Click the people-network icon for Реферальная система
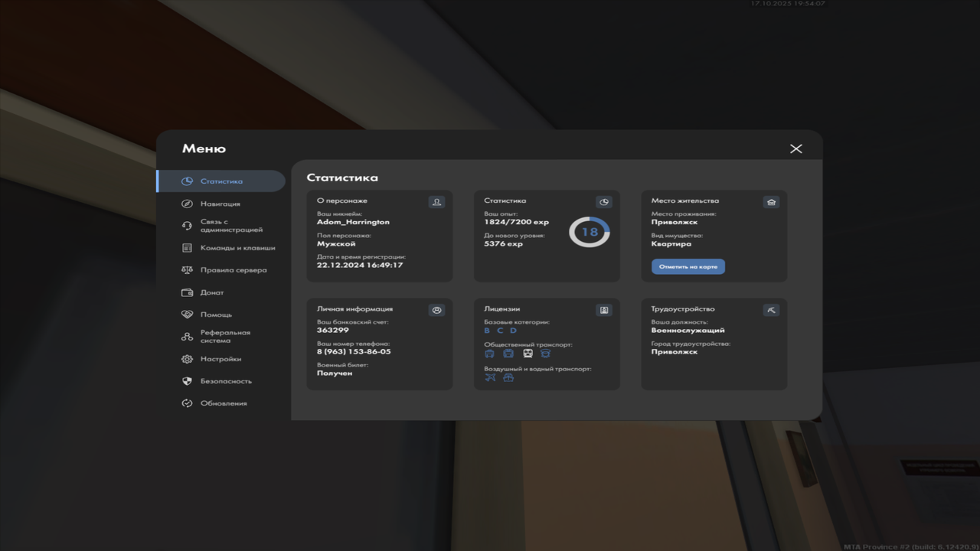Image resolution: width=980 pixels, height=551 pixels. 187,337
